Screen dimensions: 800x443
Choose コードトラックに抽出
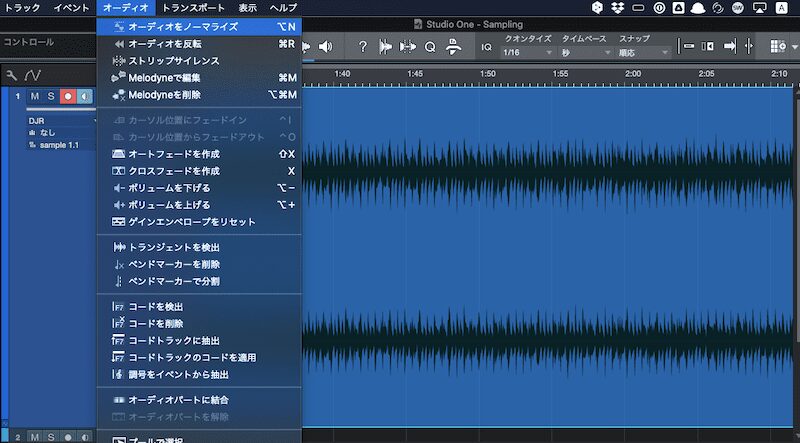(199, 340)
